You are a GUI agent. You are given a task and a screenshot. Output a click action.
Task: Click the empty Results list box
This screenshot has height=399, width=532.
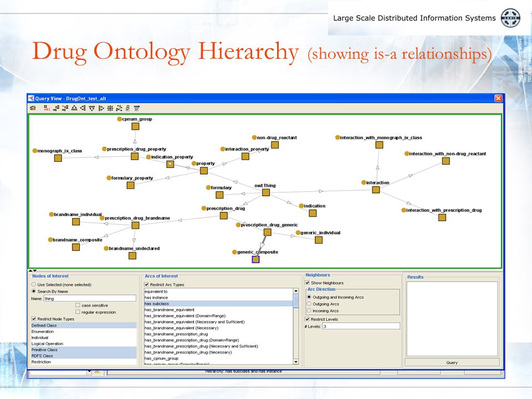tap(452, 319)
